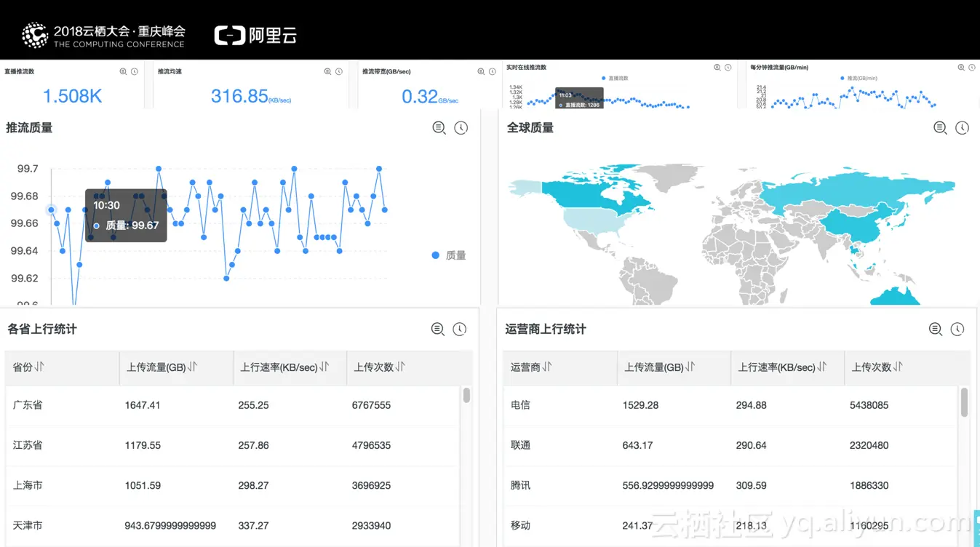Screen dimensions: 980x547
Task: Click the 1529.28 upload volume cell
Action: (x=640, y=405)
